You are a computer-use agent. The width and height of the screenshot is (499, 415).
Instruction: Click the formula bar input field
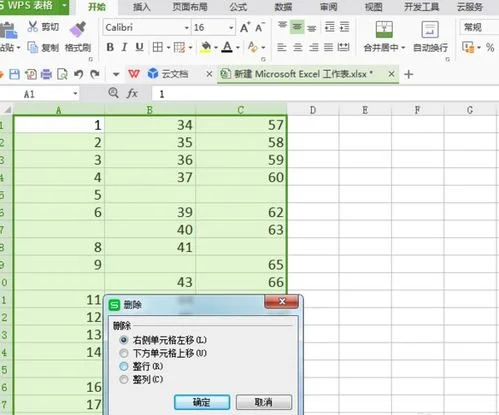click(x=325, y=94)
